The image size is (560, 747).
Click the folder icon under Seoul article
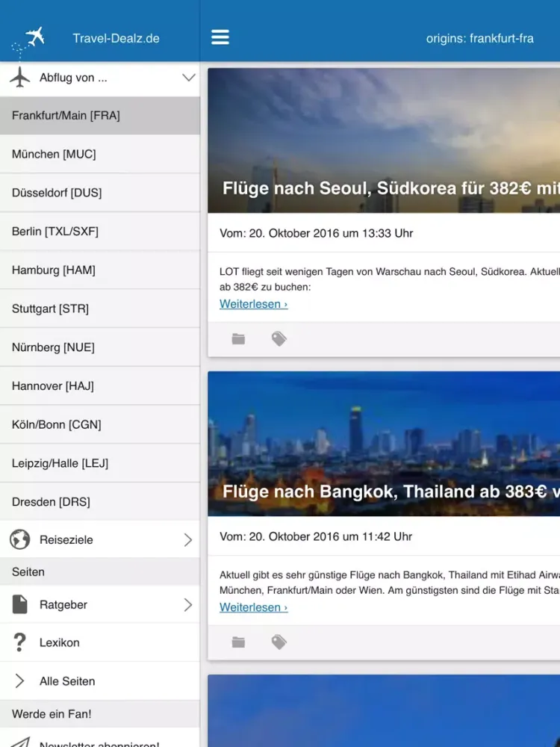click(238, 338)
